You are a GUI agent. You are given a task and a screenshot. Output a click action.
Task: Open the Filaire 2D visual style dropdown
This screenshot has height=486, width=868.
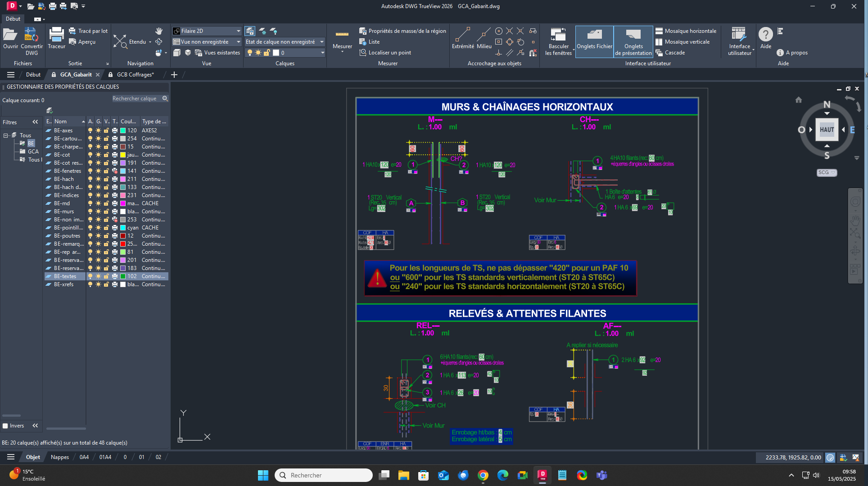coord(208,31)
